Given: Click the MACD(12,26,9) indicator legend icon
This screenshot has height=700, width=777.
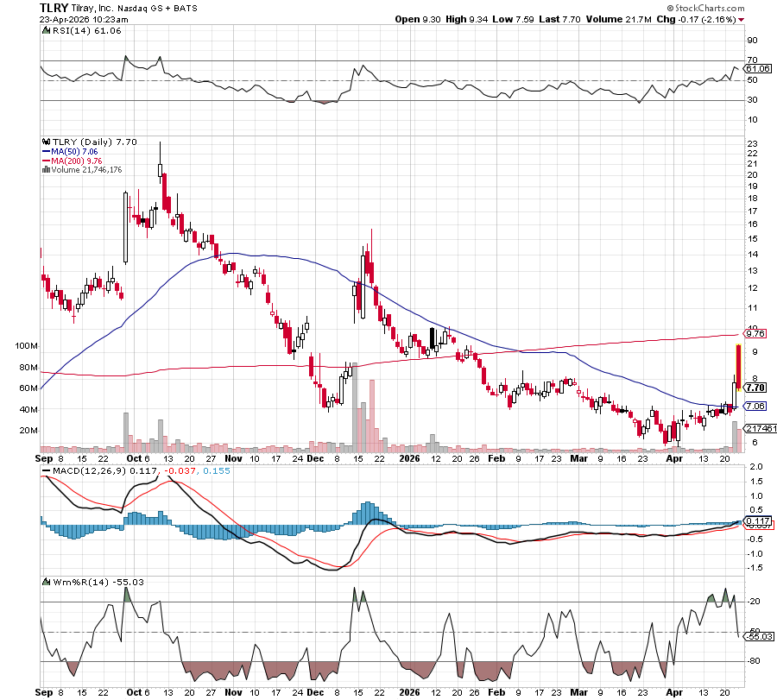Looking at the screenshot, I should tap(46, 470).
